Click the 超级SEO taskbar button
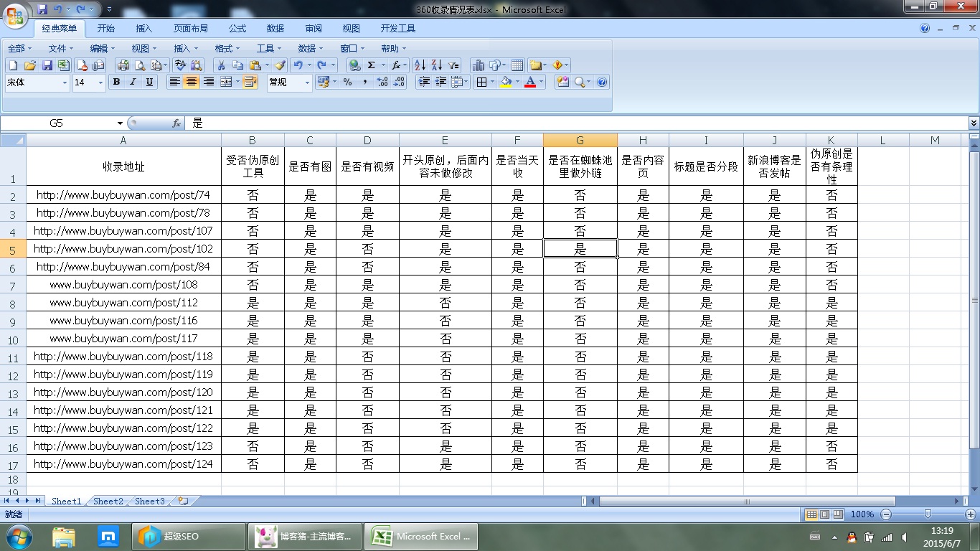 [x=188, y=536]
